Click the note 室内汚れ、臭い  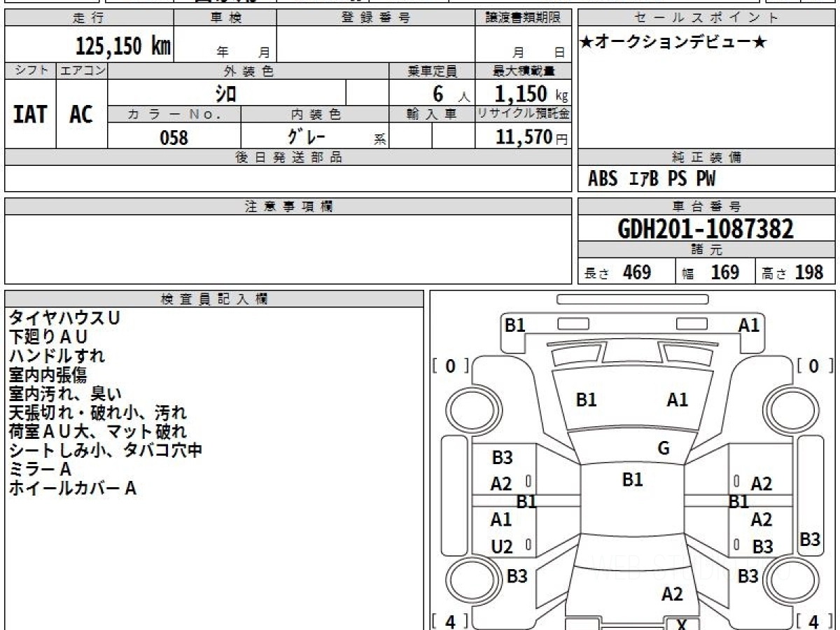coord(65,393)
